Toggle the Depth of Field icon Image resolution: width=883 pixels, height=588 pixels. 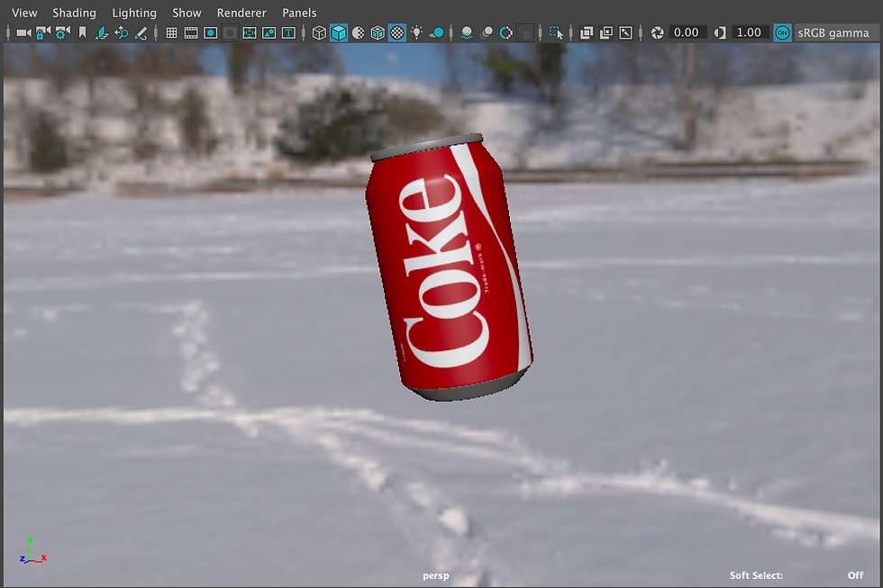(525, 32)
